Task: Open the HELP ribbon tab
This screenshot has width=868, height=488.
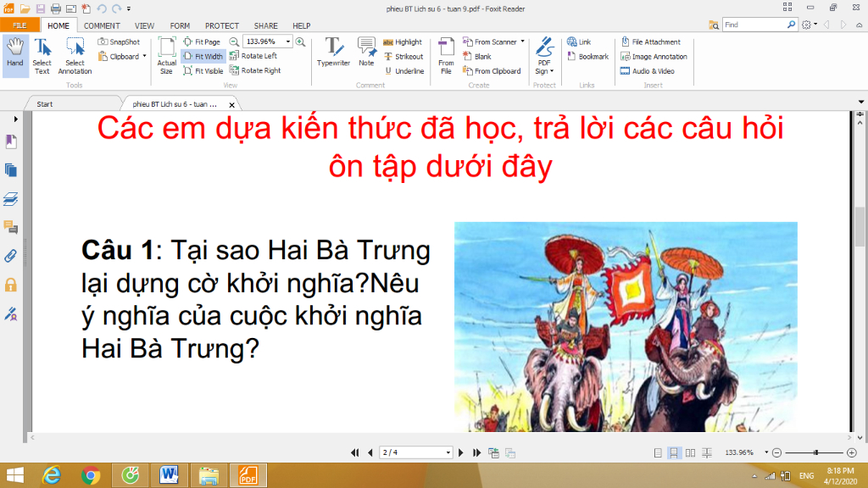Action: tap(302, 25)
